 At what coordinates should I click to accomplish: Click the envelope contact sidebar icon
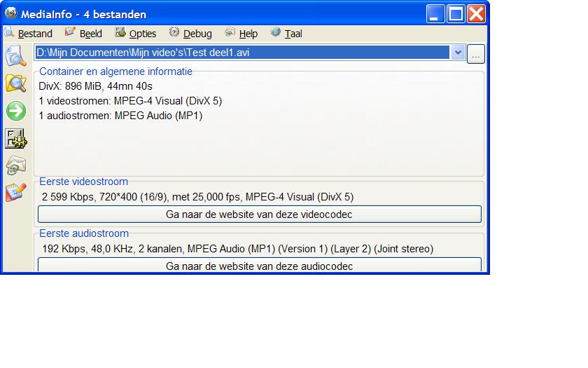tap(15, 165)
